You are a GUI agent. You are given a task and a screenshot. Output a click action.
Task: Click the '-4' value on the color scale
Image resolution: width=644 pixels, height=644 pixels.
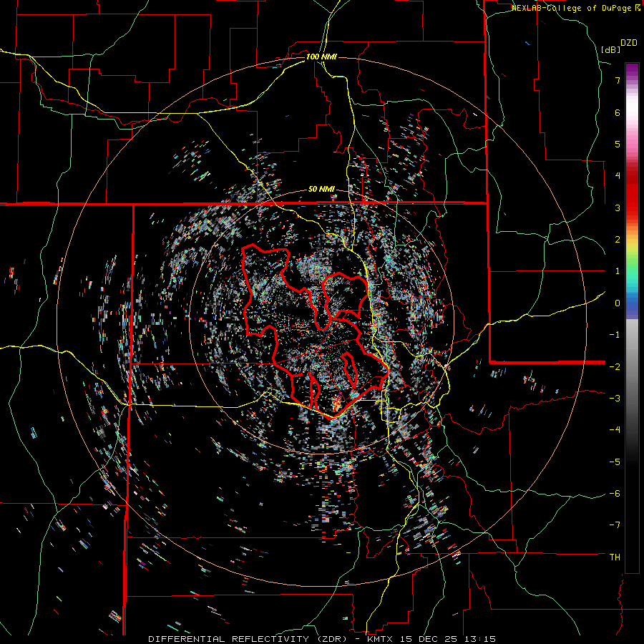615,429
